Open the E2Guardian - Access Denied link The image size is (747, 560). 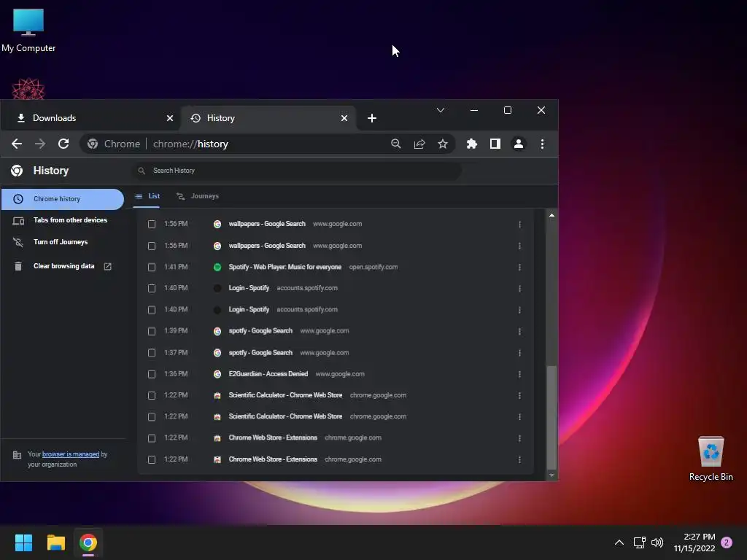(268, 374)
